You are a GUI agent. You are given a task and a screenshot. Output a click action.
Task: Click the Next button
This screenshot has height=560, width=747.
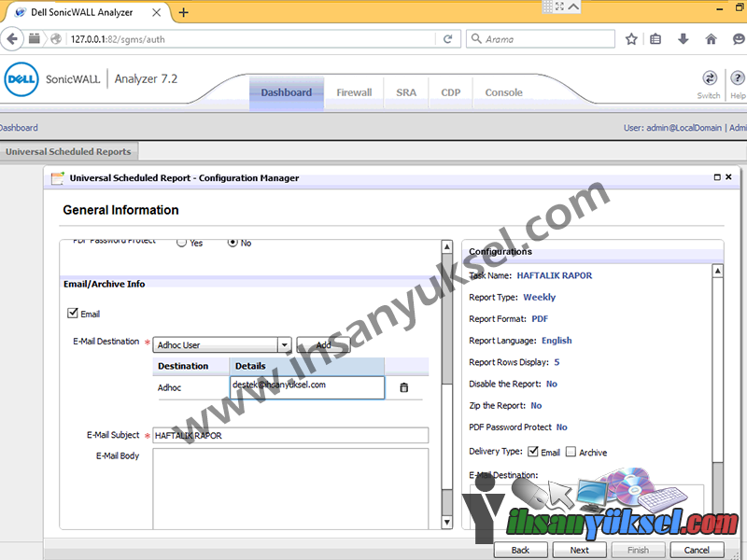coord(579,550)
